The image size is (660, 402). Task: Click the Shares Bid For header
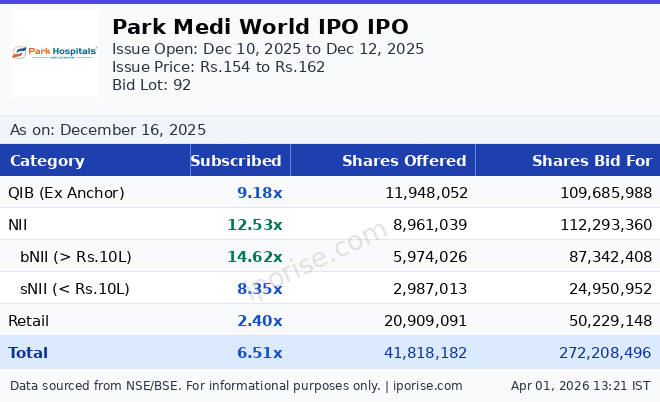tap(591, 161)
